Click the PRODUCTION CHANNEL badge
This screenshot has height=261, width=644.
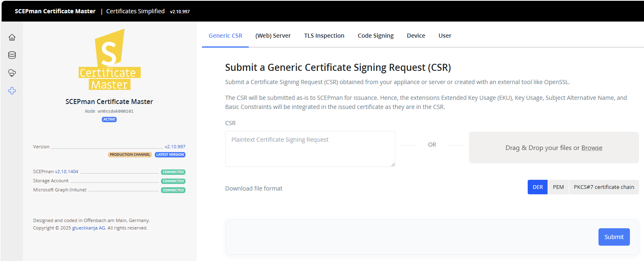tap(130, 155)
